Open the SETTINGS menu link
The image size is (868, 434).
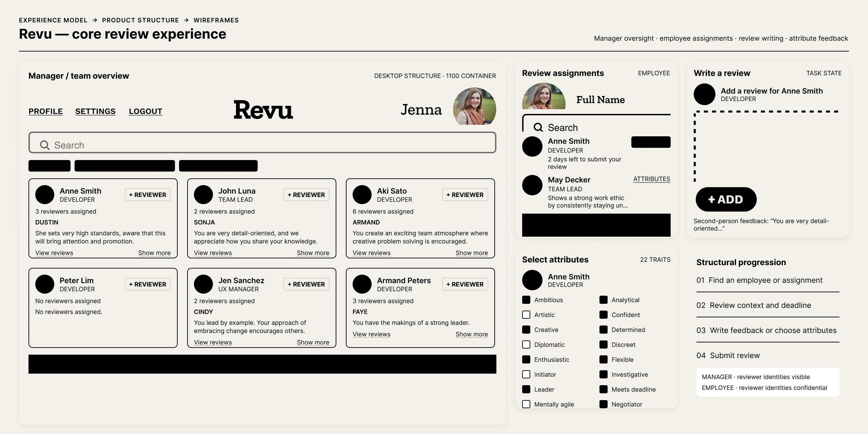[95, 111]
